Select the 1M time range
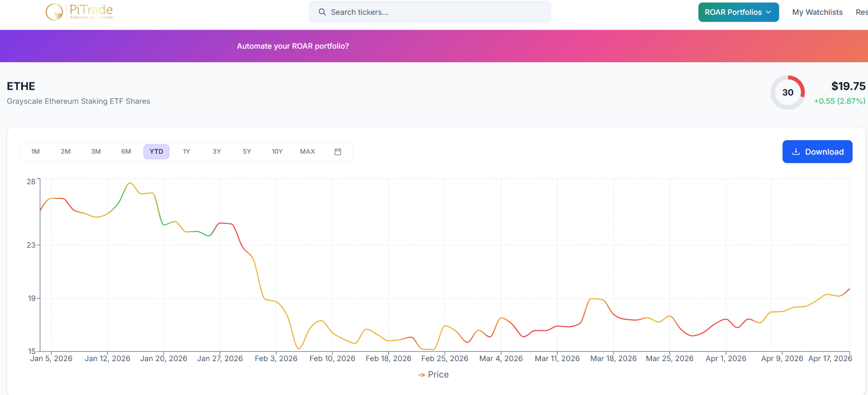 (36, 152)
